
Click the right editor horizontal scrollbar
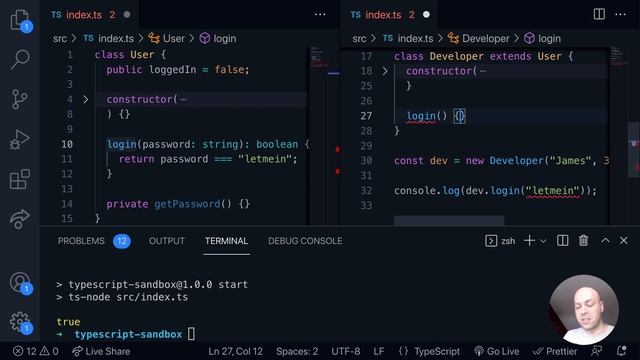tap(449, 220)
